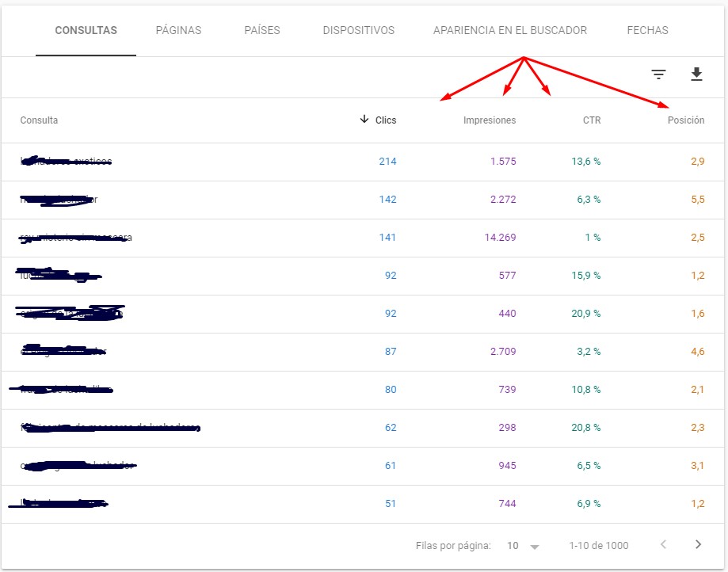
Task: Click the Consulta column header
Action: (39, 120)
